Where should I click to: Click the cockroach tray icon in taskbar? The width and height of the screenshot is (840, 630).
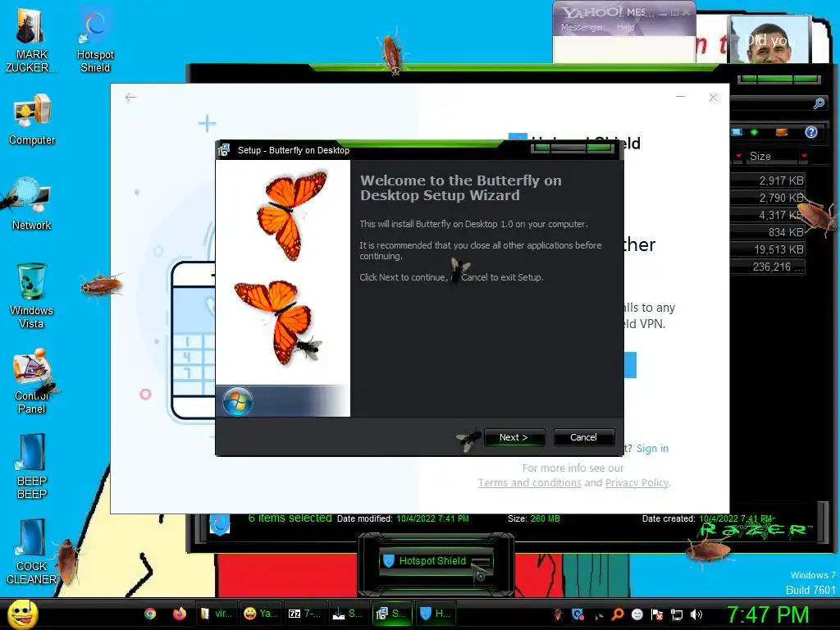click(x=558, y=614)
